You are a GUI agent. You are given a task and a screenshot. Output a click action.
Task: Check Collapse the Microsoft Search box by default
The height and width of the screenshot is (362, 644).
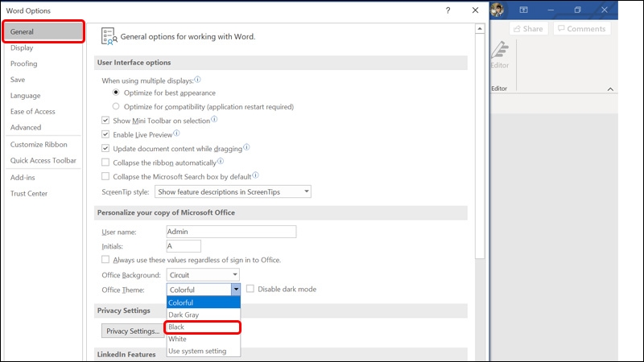tap(105, 176)
